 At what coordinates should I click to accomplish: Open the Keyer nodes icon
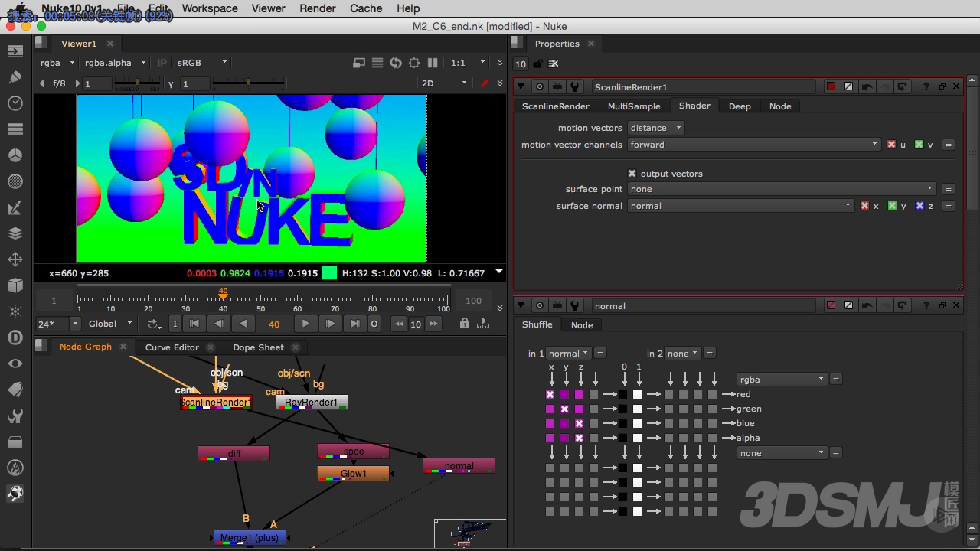[x=15, y=207]
